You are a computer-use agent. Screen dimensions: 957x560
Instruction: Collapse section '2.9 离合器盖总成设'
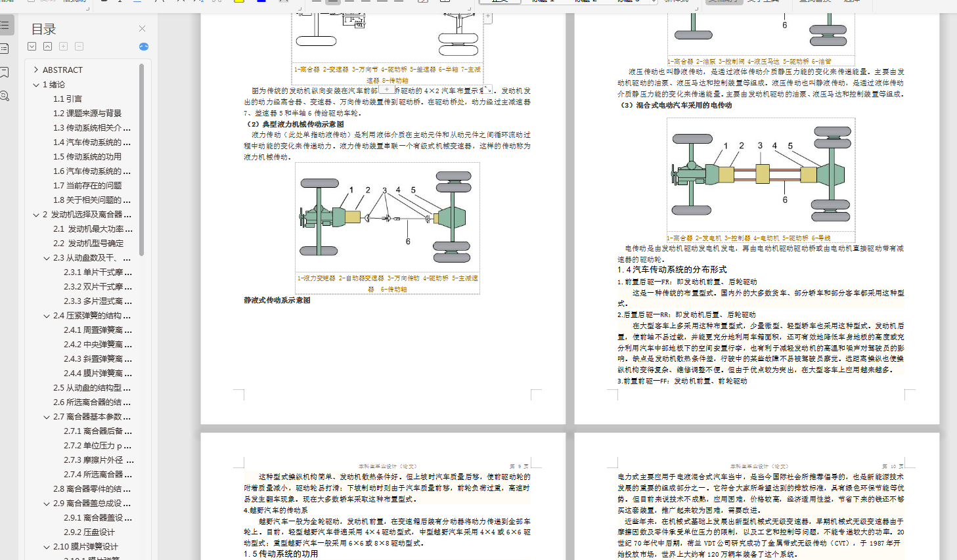47,504
